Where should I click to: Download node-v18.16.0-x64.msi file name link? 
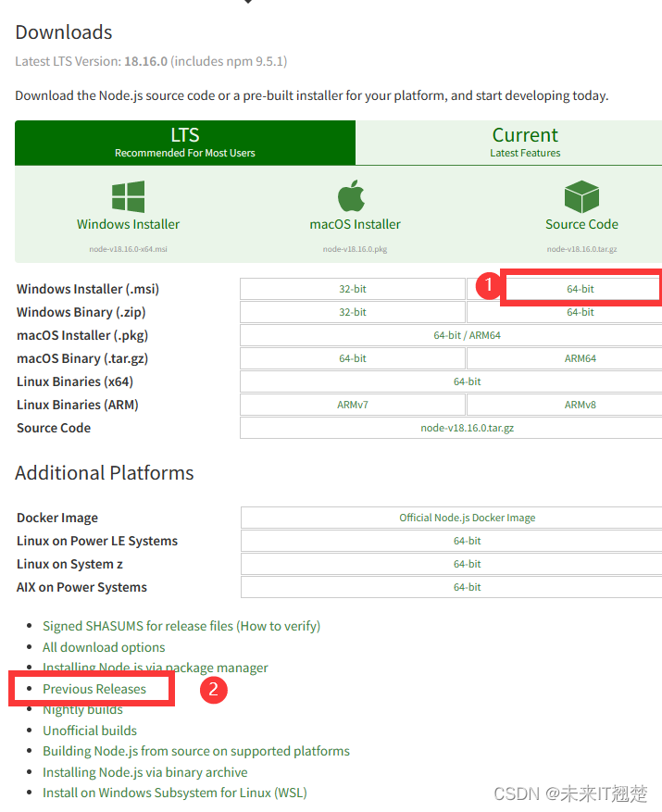tap(128, 249)
